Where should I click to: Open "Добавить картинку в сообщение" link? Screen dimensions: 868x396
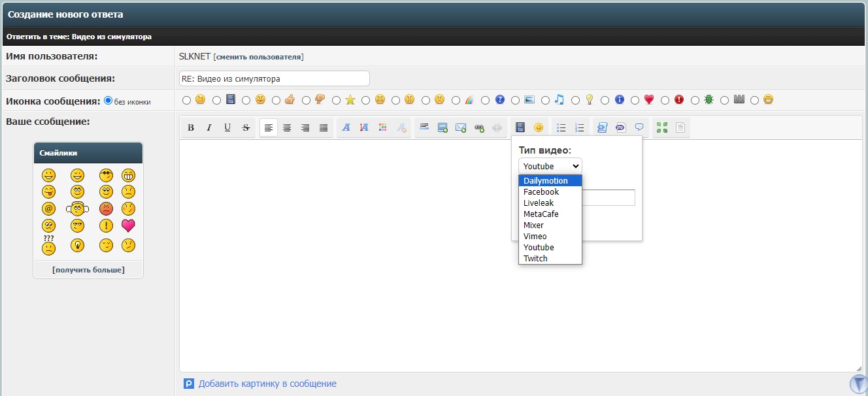(267, 384)
